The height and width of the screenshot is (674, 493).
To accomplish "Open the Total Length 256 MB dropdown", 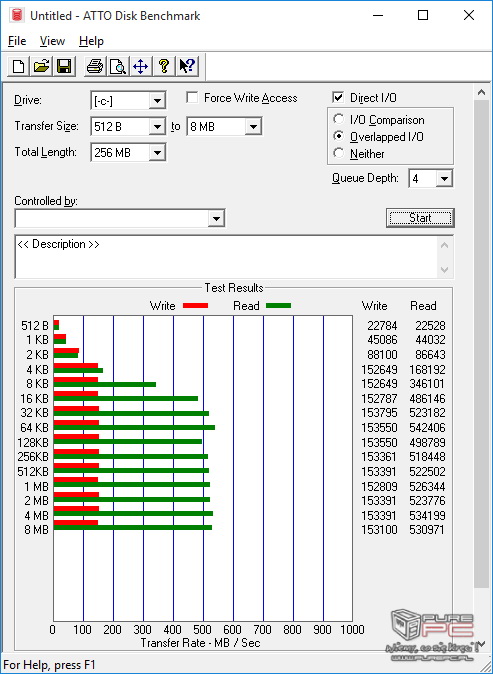I will point(157,153).
